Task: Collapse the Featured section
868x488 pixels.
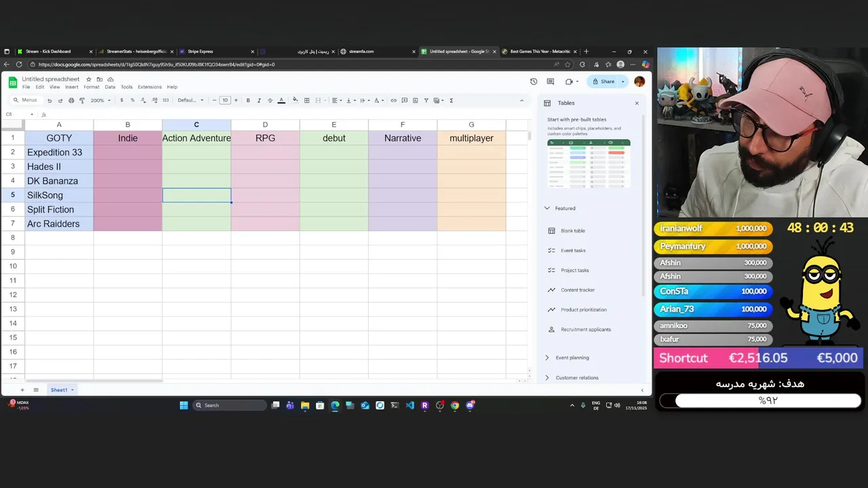Action: [x=547, y=208]
